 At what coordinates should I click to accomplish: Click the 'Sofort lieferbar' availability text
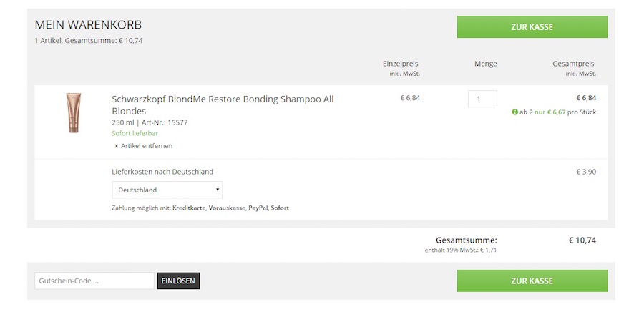coord(135,134)
